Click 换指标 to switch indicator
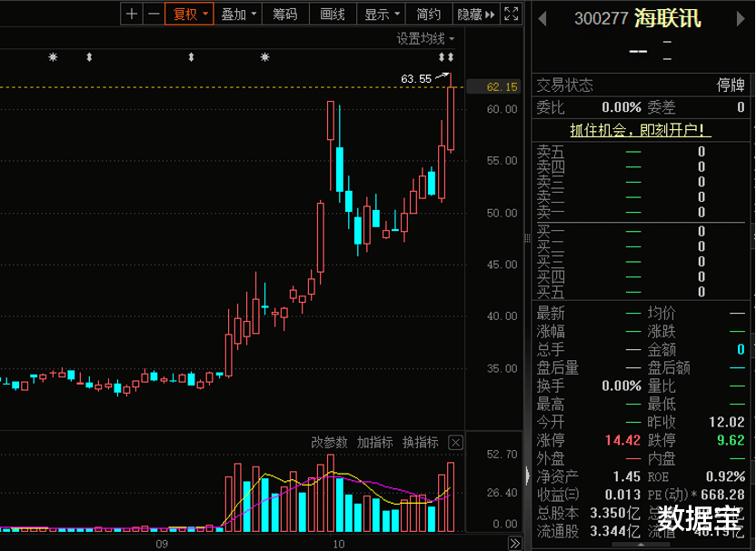Screen dimensions: 756x551 421,442
